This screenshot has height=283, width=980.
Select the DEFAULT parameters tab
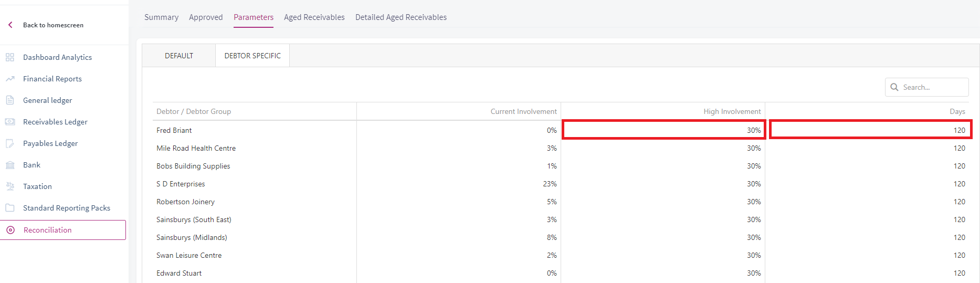(x=179, y=56)
